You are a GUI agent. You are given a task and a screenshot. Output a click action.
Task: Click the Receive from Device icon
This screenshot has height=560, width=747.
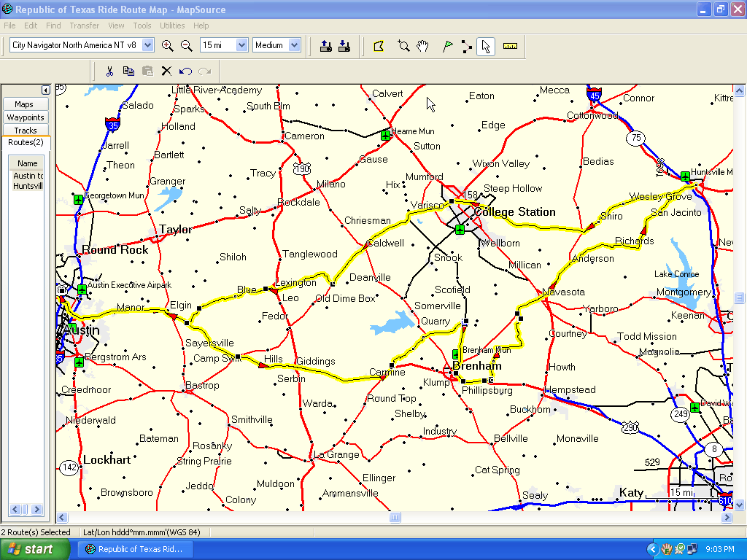(344, 46)
